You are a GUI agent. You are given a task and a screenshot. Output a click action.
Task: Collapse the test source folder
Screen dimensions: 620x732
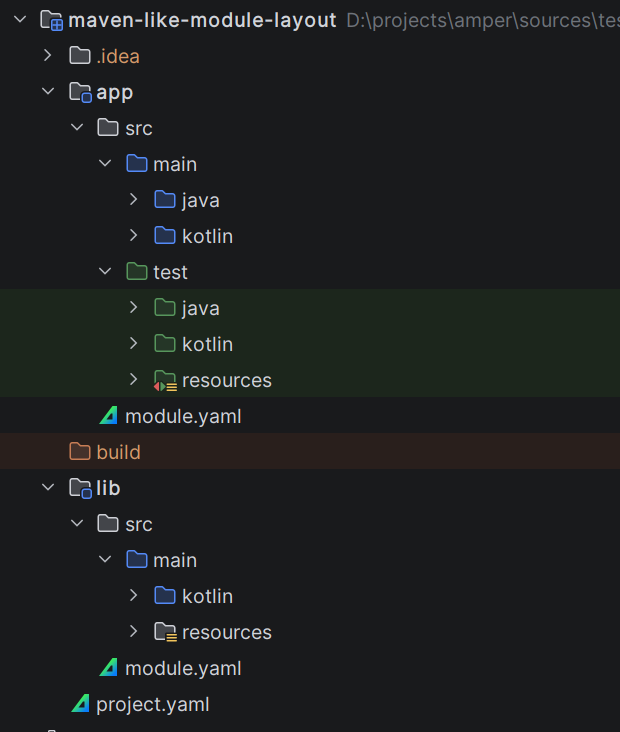coord(105,272)
